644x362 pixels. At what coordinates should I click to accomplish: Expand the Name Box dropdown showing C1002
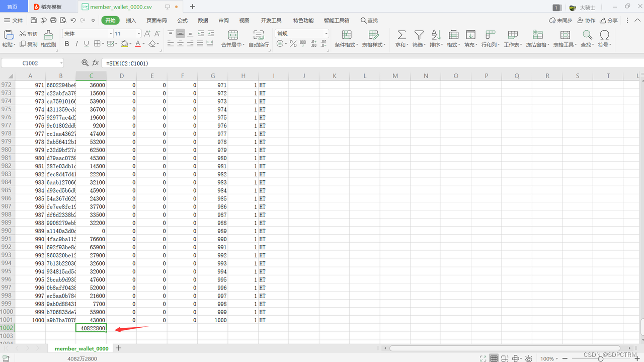pyautogui.click(x=61, y=63)
